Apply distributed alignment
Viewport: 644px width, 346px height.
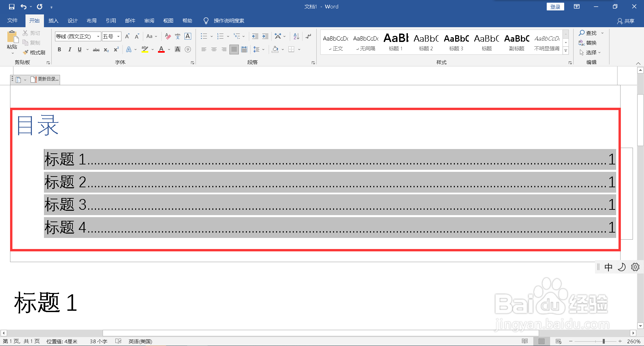(x=244, y=50)
